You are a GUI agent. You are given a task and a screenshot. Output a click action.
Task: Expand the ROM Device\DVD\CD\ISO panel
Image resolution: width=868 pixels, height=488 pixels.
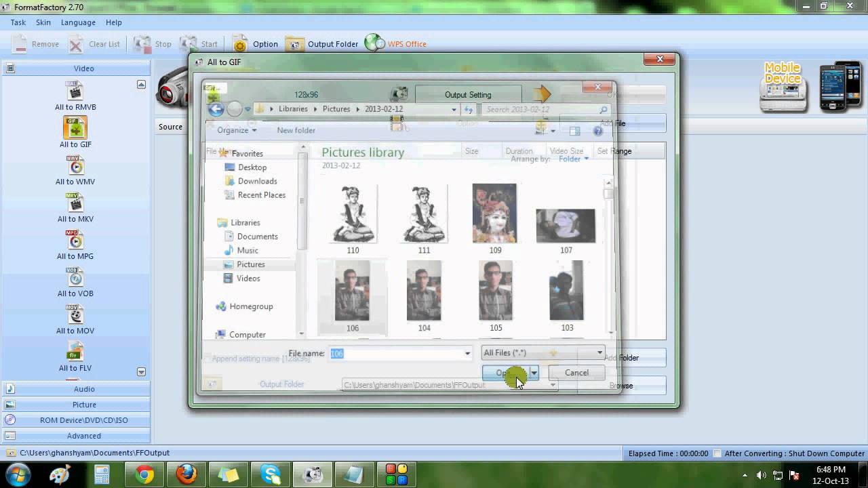(76, 420)
